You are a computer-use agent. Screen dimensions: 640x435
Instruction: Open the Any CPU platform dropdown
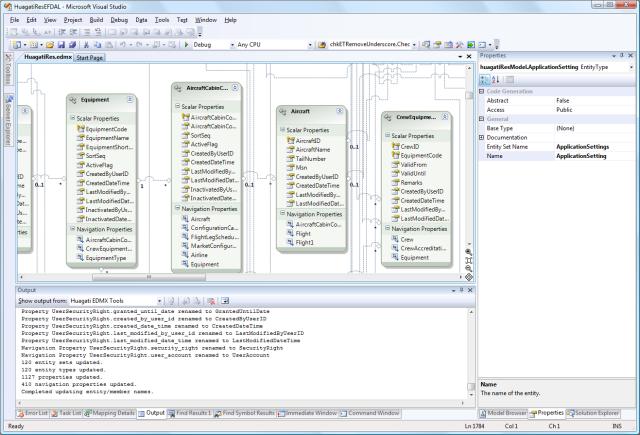tap(310, 45)
